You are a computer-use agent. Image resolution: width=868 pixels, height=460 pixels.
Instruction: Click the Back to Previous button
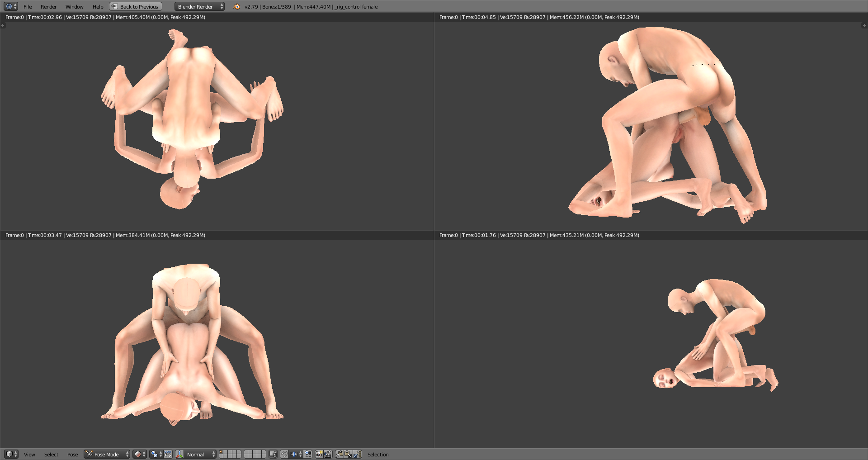pos(136,6)
